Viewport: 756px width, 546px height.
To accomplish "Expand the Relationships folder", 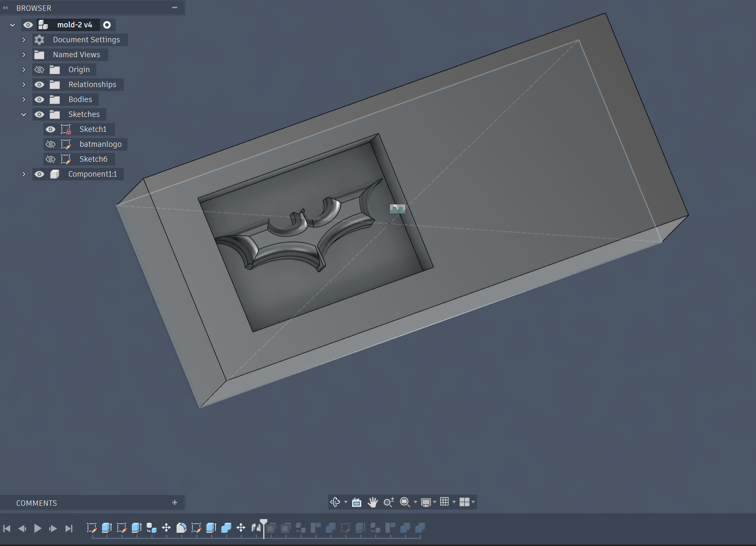I will tap(24, 85).
